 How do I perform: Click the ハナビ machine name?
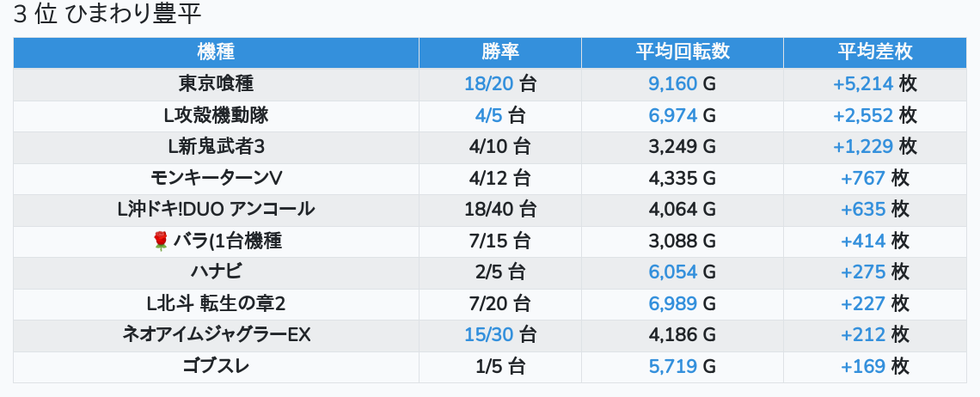pyautogui.click(x=216, y=272)
